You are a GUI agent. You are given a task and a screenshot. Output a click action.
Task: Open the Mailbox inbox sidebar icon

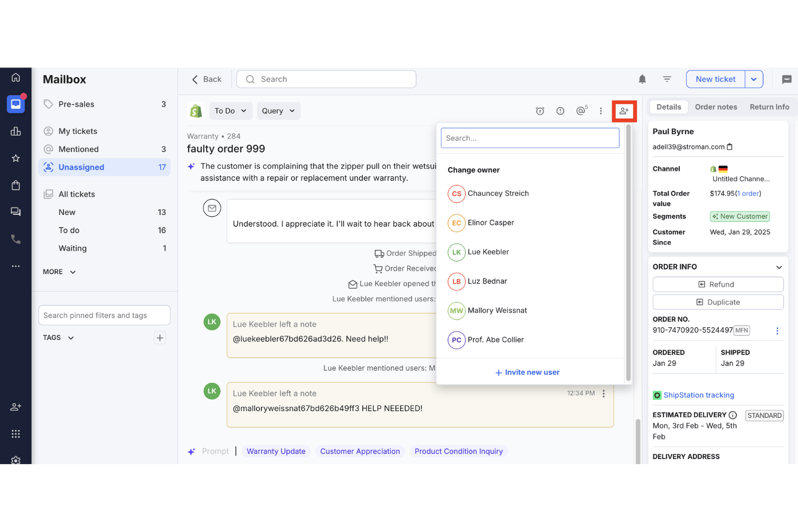point(16,104)
